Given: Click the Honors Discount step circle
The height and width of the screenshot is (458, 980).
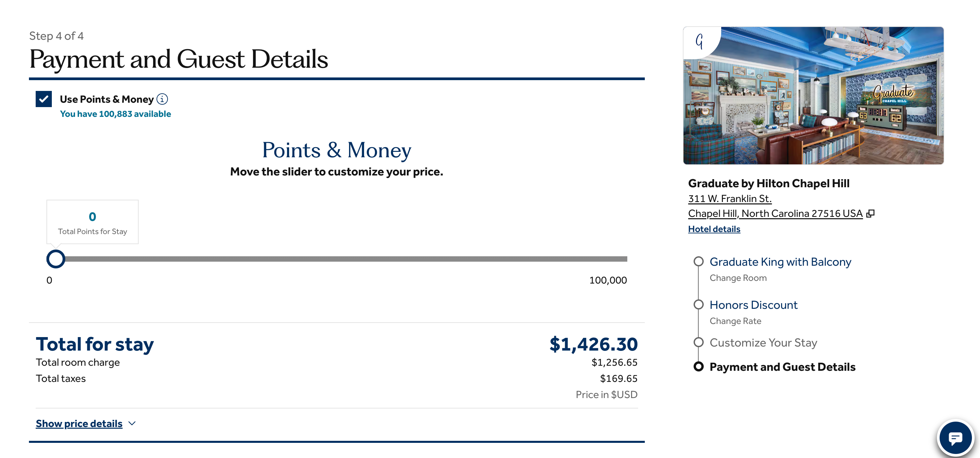Looking at the screenshot, I should pos(699,304).
